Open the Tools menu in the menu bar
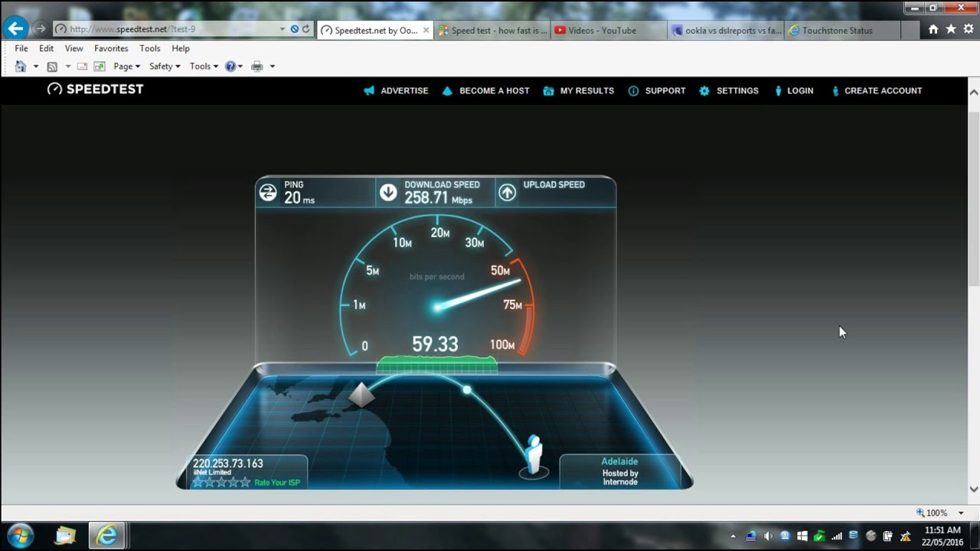The image size is (980, 551). (x=150, y=48)
